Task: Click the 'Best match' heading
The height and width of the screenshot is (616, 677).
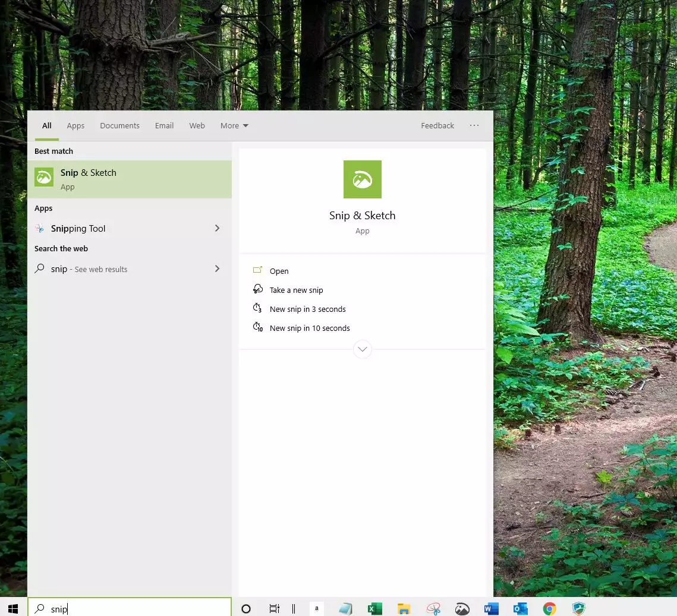Action: click(x=53, y=151)
